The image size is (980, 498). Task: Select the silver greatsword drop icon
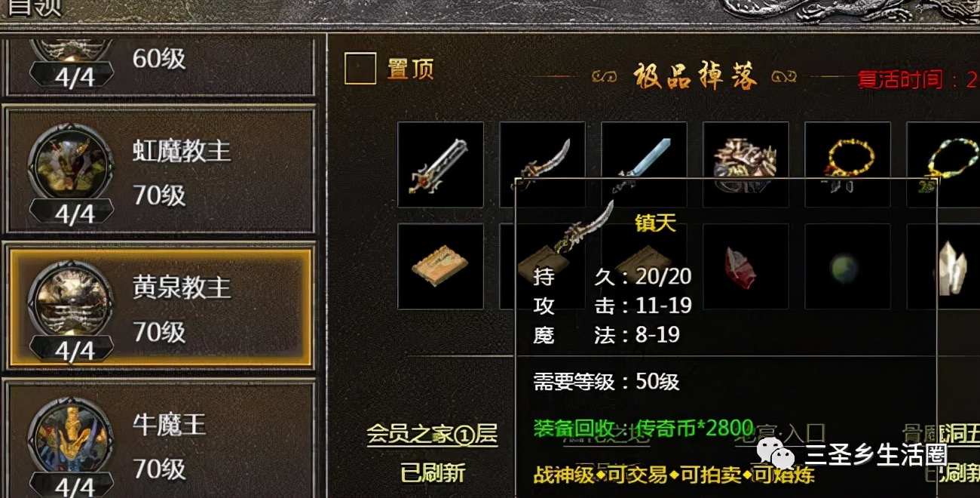point(440,164)
